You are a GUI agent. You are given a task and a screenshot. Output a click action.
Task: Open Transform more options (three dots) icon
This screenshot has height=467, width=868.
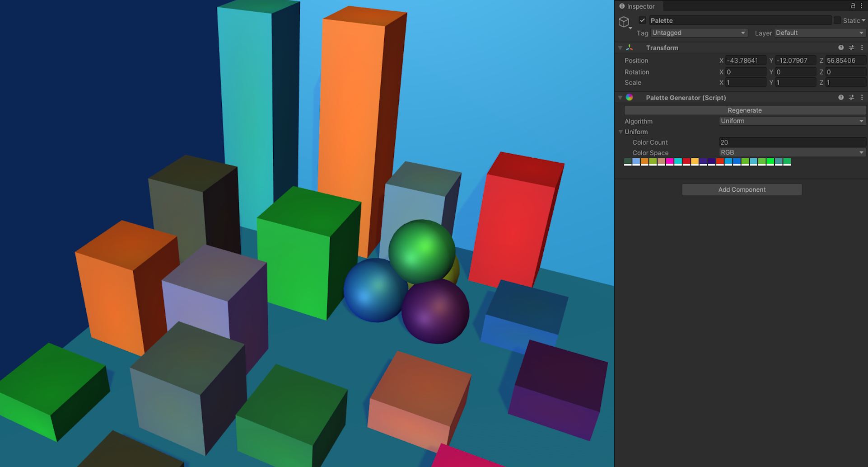click(x=863, y=47)
